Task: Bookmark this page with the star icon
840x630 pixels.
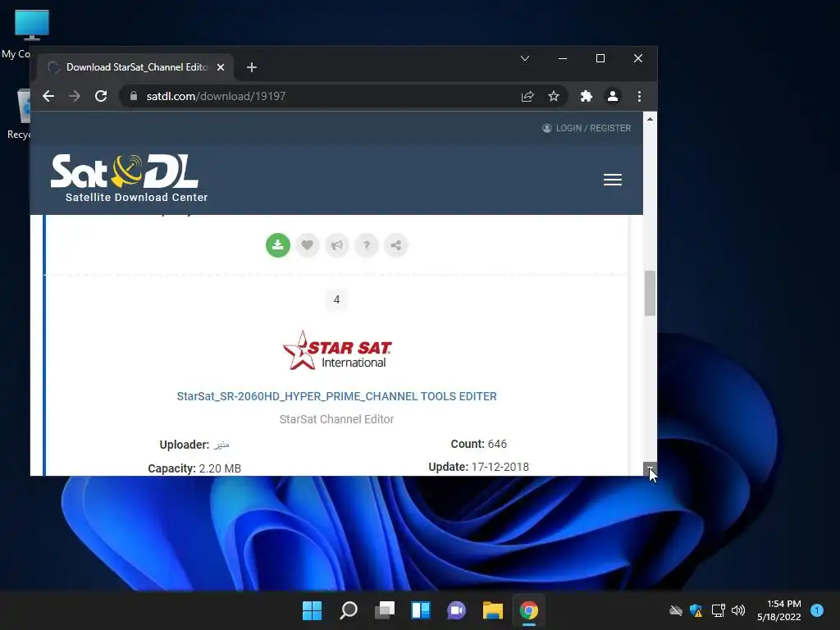Action: [x=554, y=96]
